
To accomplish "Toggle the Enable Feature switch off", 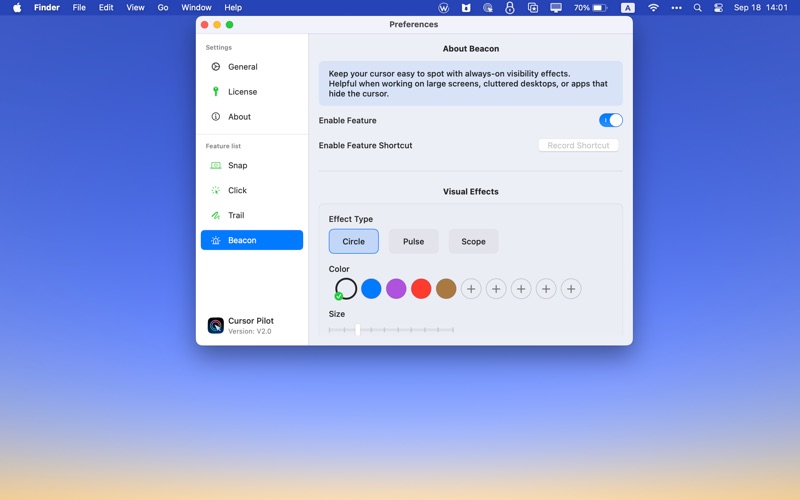I will (x=610, y=120).
